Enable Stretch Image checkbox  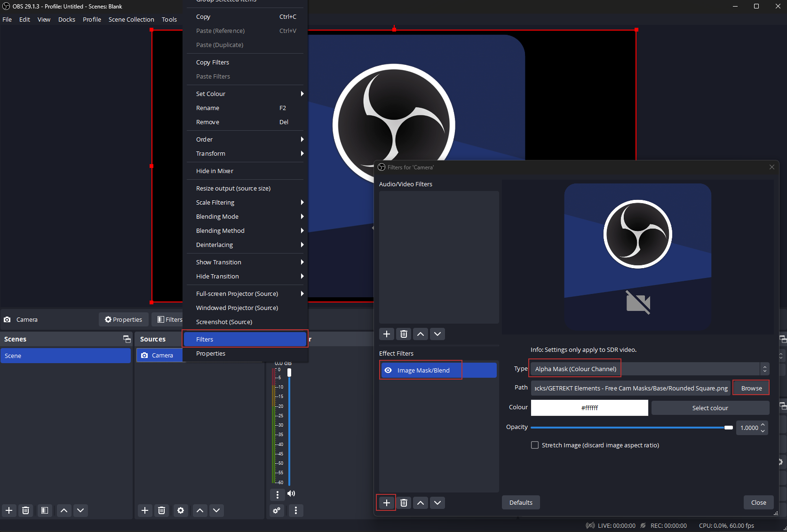tap(535, 445)
